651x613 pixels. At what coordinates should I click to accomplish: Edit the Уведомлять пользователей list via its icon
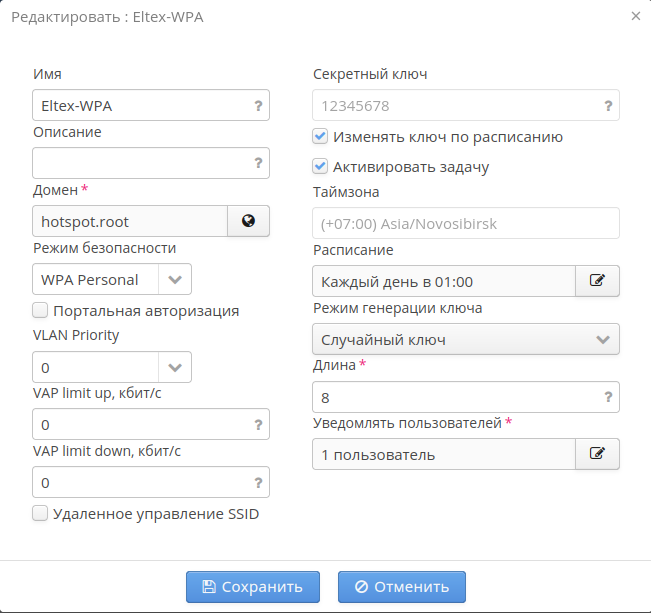coord(597,454)
